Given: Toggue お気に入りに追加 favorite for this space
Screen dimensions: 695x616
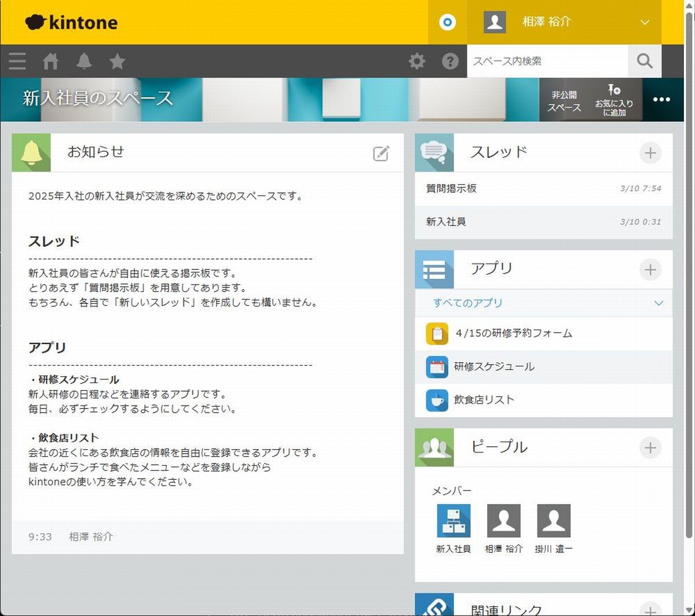Looking at the screenshot, I should [614, 100].
